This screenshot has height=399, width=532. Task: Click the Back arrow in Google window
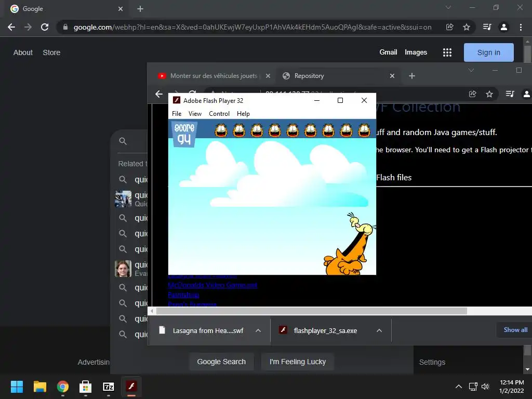tap(11, 27)
